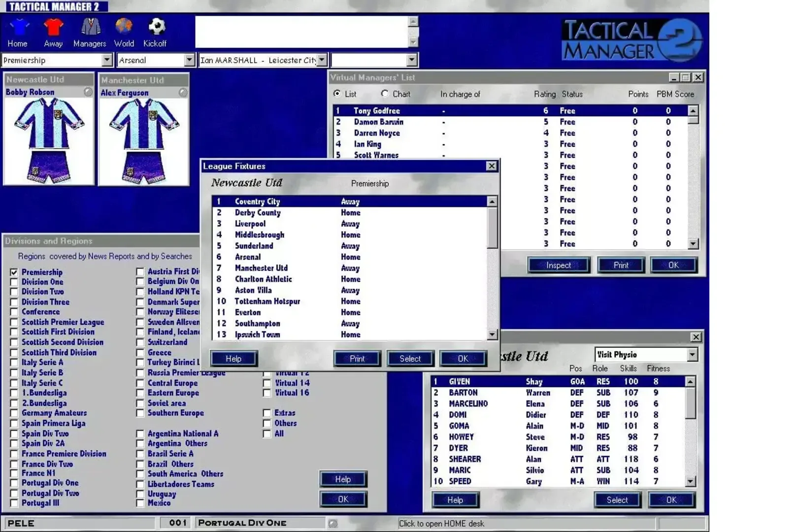Select the Chart radio button
This screenshot has height=532, width=798.
(x=385, y=94)
